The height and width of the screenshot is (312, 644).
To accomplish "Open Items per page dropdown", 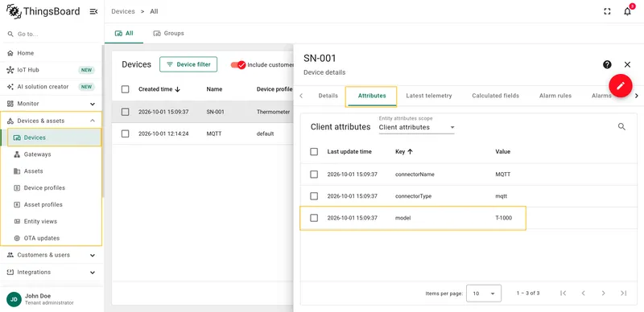I will click(484, 294).
